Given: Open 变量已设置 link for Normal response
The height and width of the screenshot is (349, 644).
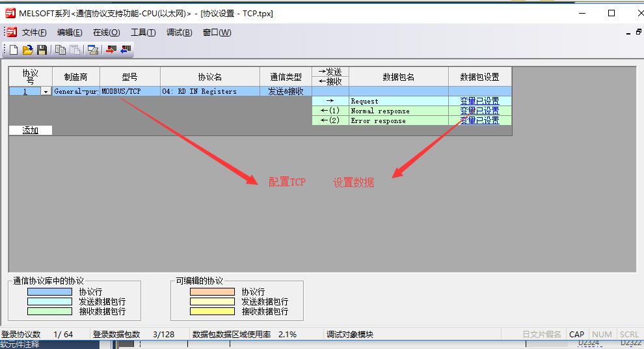Looking at the screenshot, I should coord(479,111).
